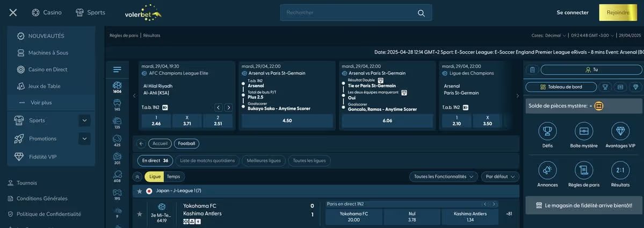The height and width of the screenshot is (228, 644).
Task: Expand the Sports submenu in sidebar
Action: (84, 120)
